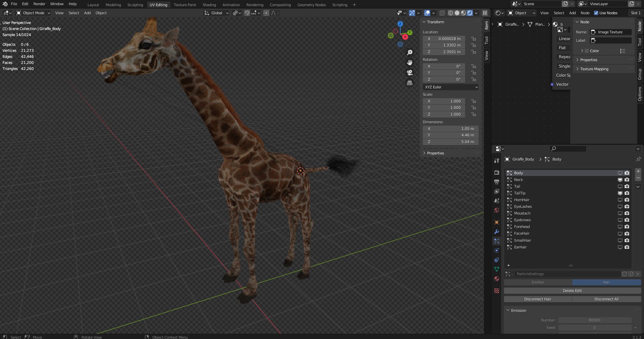Open the Object Mode dropdown

tap(33, 13)
